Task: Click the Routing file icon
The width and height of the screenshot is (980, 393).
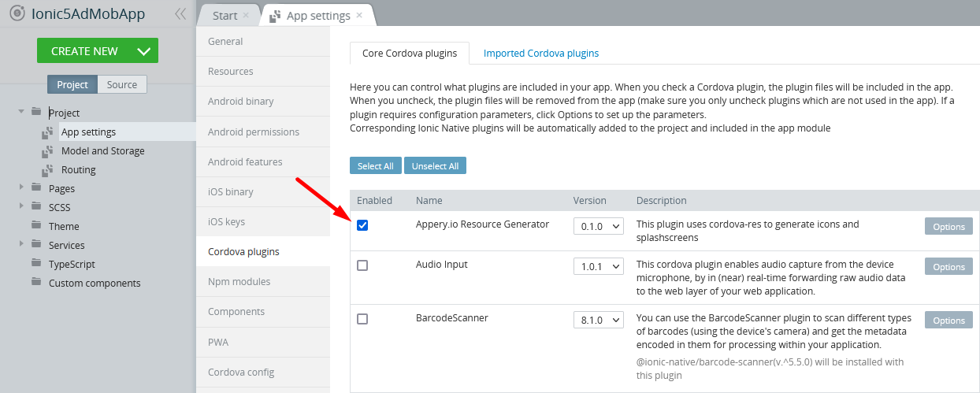Action: [47, 170]
